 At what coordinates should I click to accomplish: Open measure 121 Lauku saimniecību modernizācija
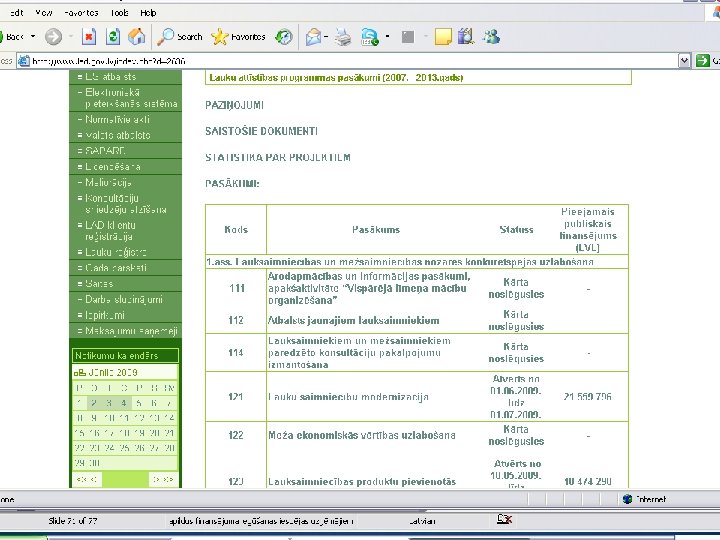[x=349, y=397]
